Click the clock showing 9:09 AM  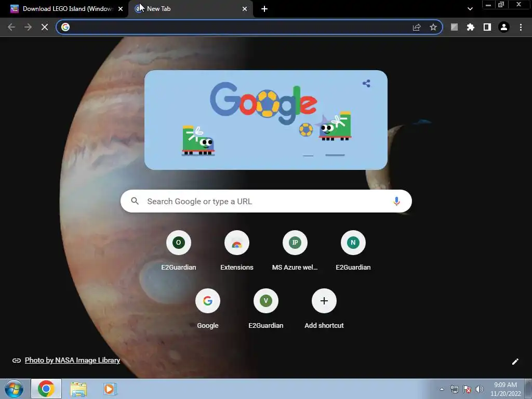point(506,389)
